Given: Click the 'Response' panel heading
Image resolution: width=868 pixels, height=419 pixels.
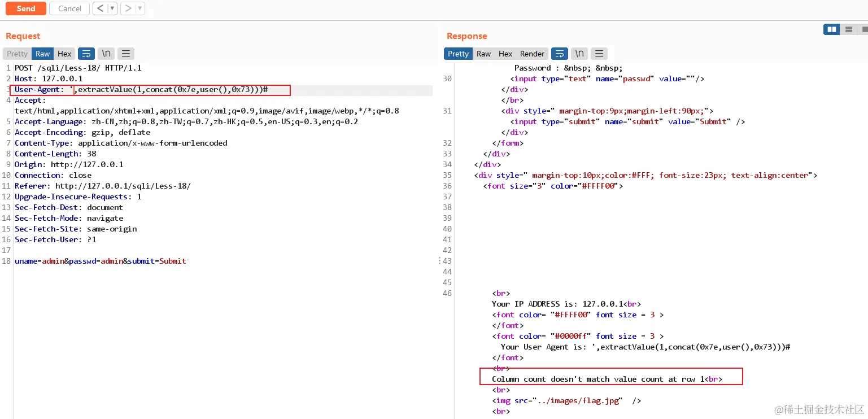Looking at the screenshot, I should (x=466, y=36).
